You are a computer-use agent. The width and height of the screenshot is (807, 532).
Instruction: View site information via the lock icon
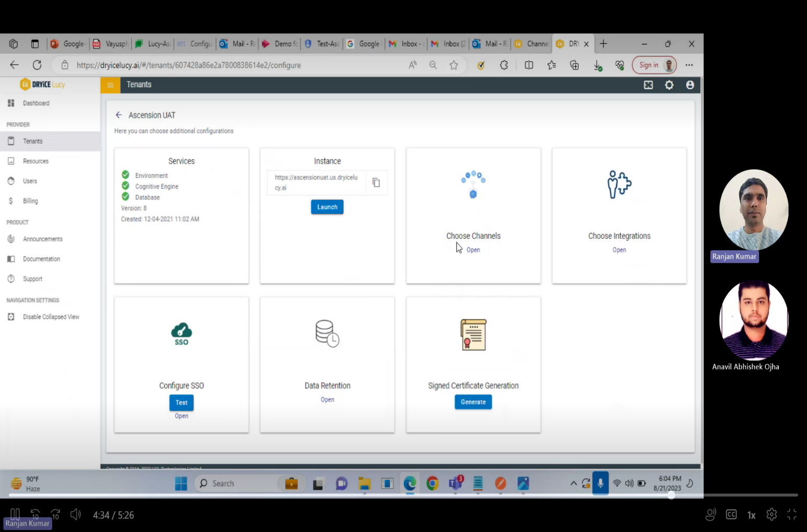pos(65,65)
